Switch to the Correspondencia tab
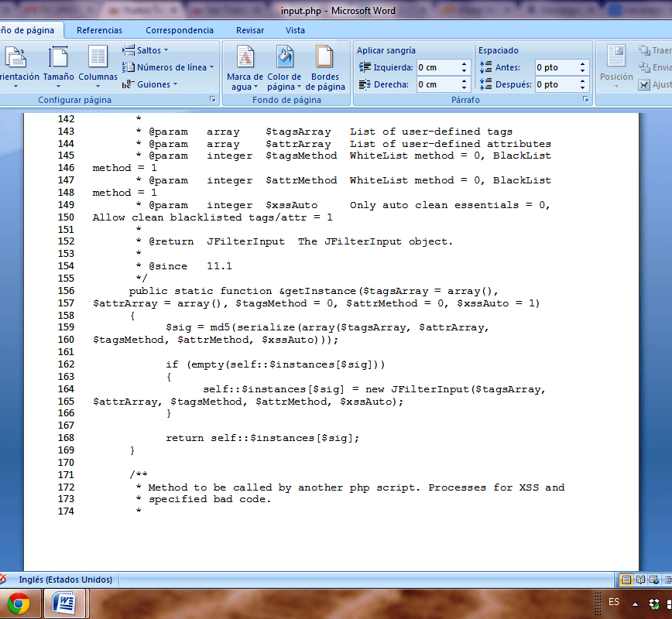Viewport: 672px width, 619px height. pyautogui.click(x=180, y=30)
